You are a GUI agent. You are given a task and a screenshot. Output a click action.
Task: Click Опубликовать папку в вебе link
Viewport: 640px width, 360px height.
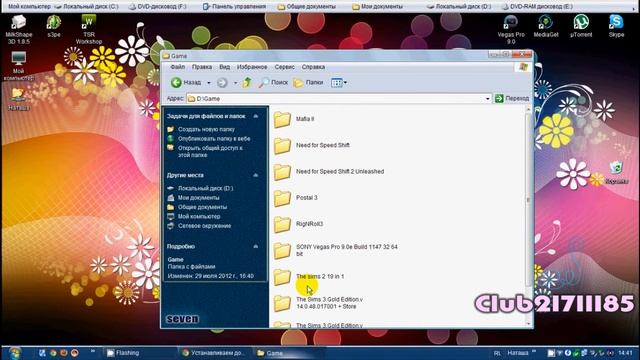pyautogui.click(x=214, y=139)
